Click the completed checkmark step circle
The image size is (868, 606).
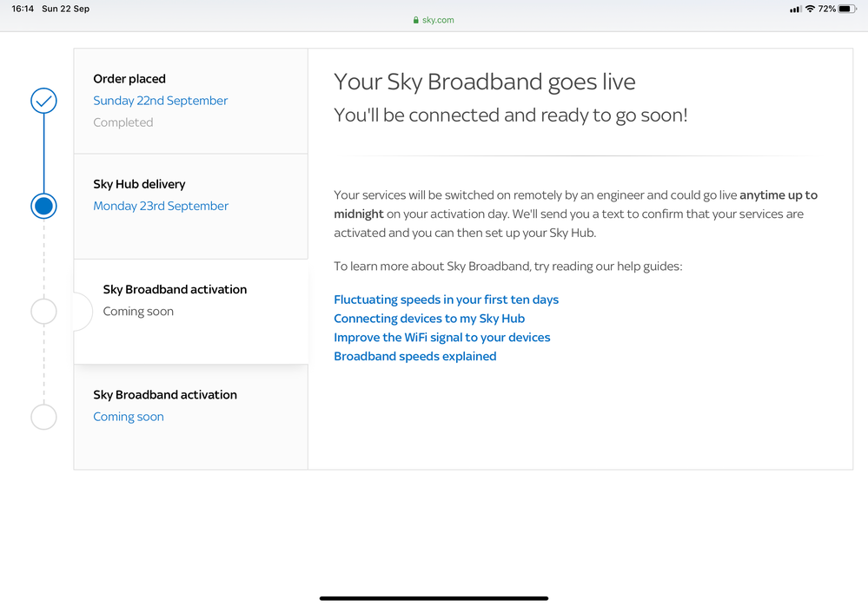click(x=43, y=101)
